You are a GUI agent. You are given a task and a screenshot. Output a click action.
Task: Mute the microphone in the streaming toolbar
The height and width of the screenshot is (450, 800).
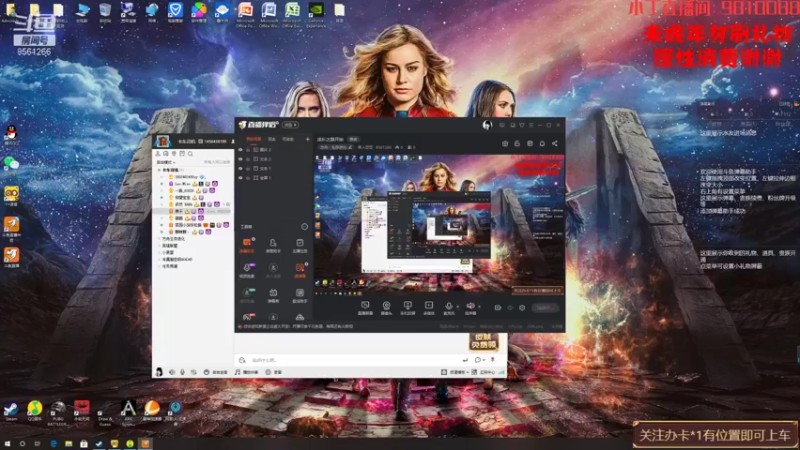pyautogui.click(x=448, y=308)
